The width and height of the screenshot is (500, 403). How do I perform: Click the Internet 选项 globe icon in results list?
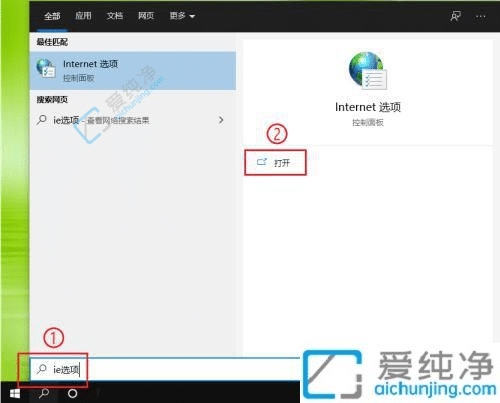click(x=46, y=68)
